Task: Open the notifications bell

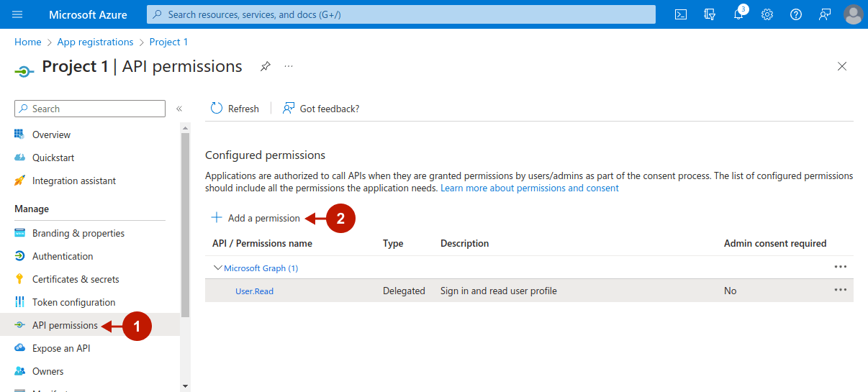Action: coord(738,14)
